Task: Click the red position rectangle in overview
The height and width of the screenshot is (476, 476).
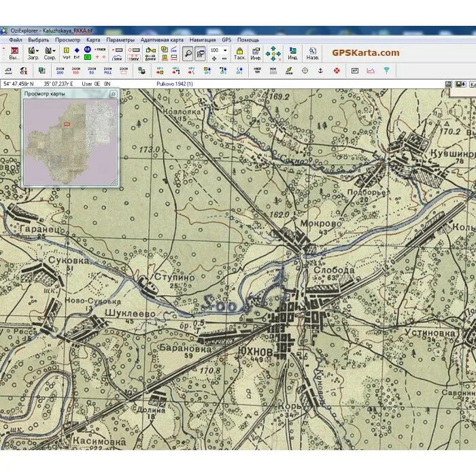Action: pyautogui.click(x=67, y=124)
